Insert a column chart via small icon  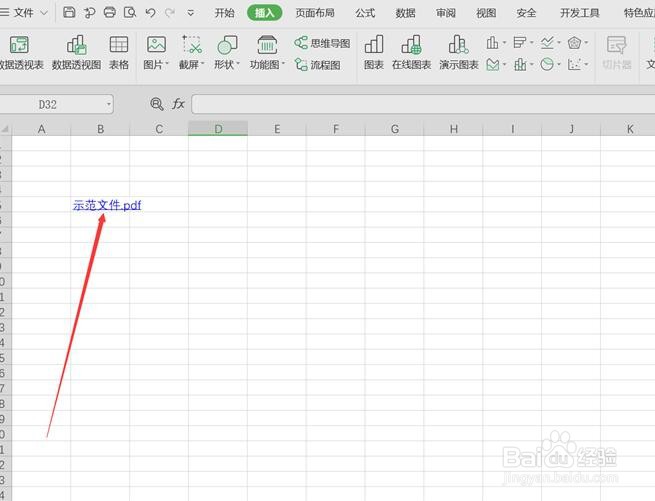click(493, 43)
